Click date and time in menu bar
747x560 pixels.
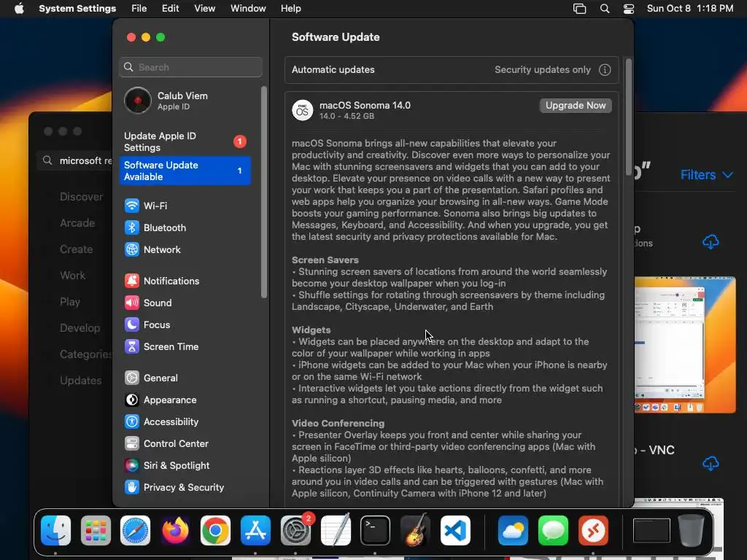[690, 9]
